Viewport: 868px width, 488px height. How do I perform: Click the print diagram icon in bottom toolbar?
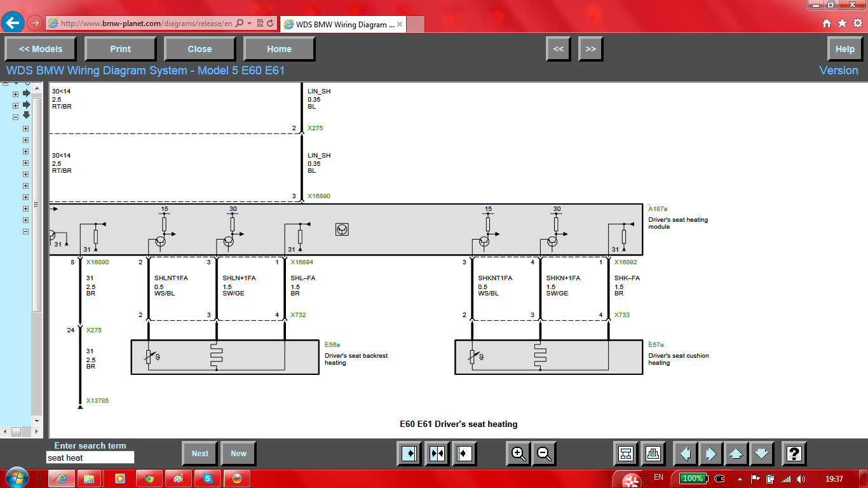[653, 454]
